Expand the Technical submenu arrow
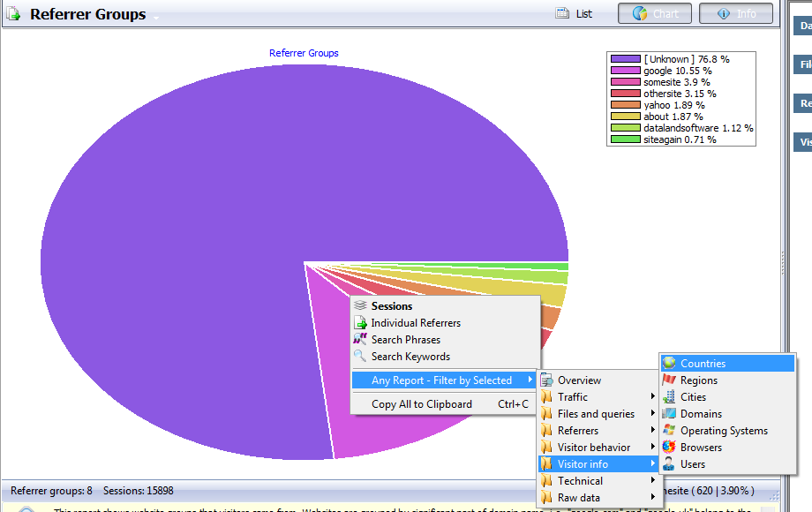This screenshot has height=512, width=812. (652, 480)
